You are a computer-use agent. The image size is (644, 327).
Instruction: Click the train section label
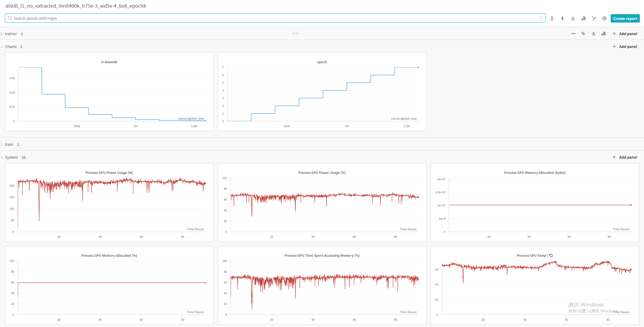(x=9, y=144)
